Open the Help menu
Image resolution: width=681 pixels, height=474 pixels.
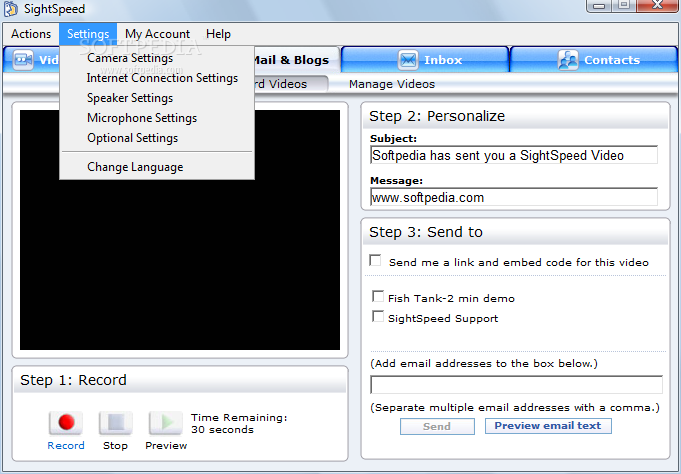218,34
